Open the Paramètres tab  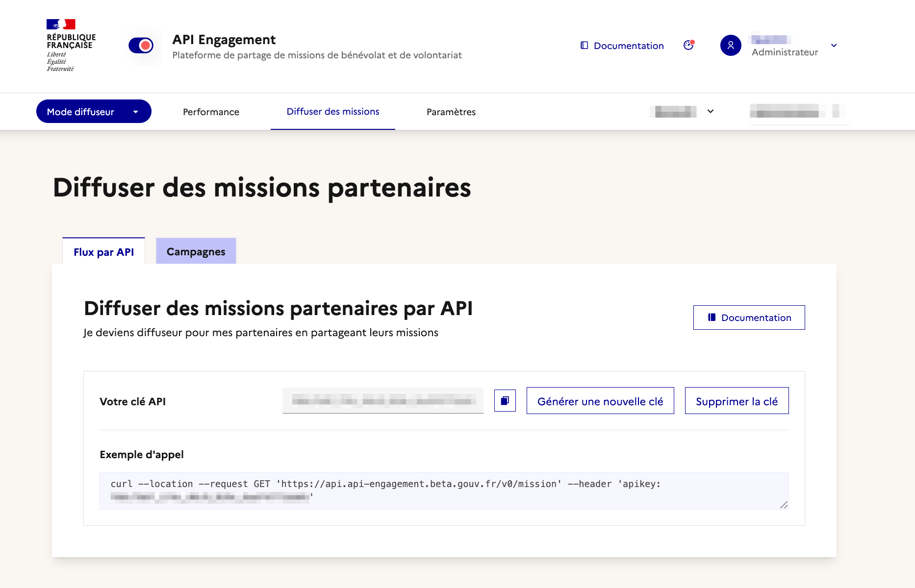(451, 112)
